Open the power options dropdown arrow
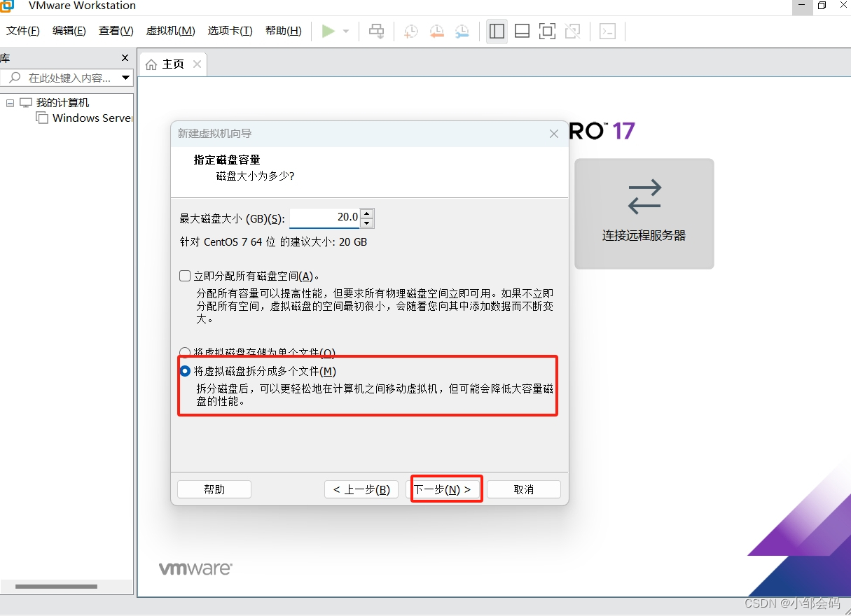The image size is (851, 616). pyautogui.click(x=346, y=31)
